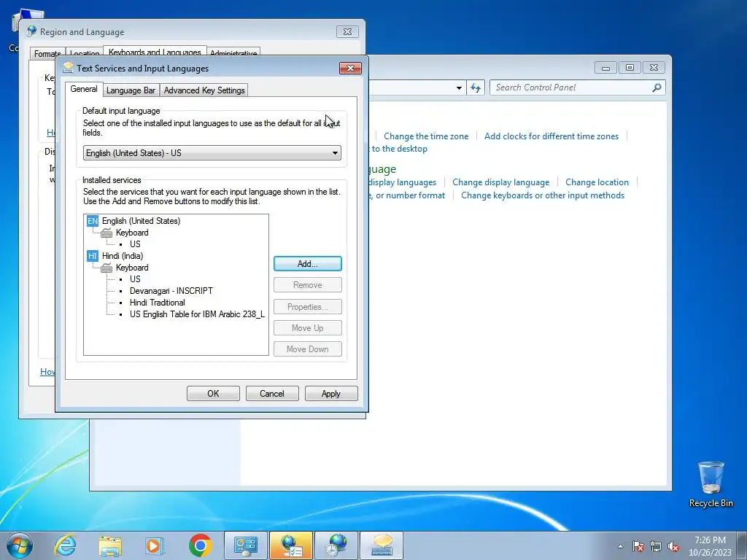Open the keyboard speech-bubble taskbar item
This screenshot has height=560, width=747.
(x=382, y=545)
